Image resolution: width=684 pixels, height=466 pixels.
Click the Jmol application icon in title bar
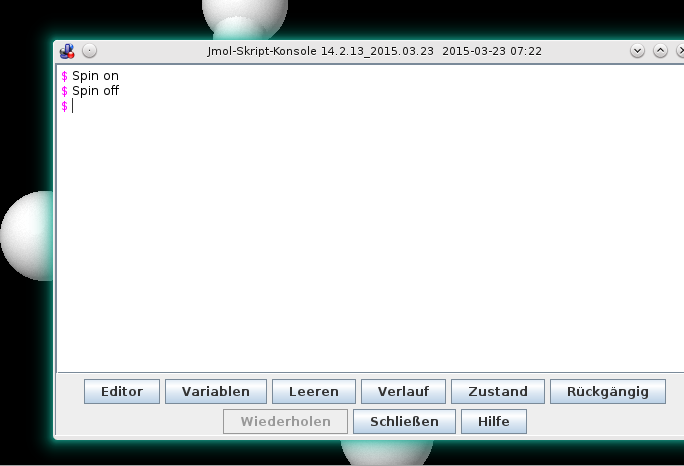(67, 51)
